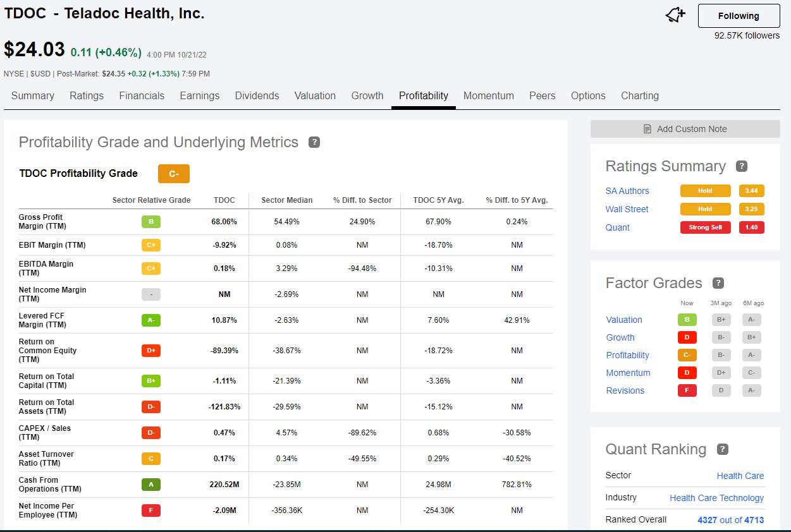Click Quant Strong Sell rating badge
Image resolution: width=791 pixels, height=532 pixels.
[x=705, y=227]
